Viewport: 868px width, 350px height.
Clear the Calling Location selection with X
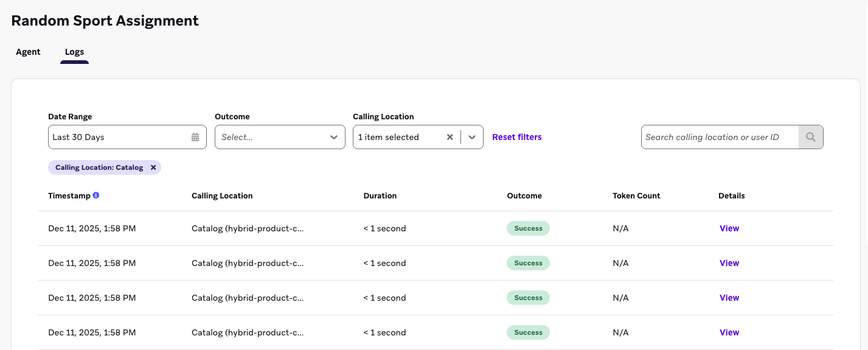(x=450, y=137)
